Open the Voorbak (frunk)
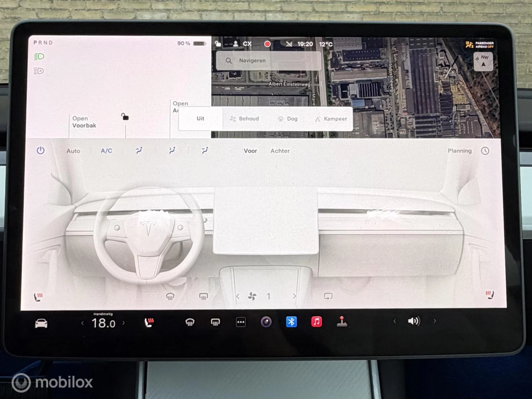The height and width of the screenshot is (399, 532). (84, 122)
